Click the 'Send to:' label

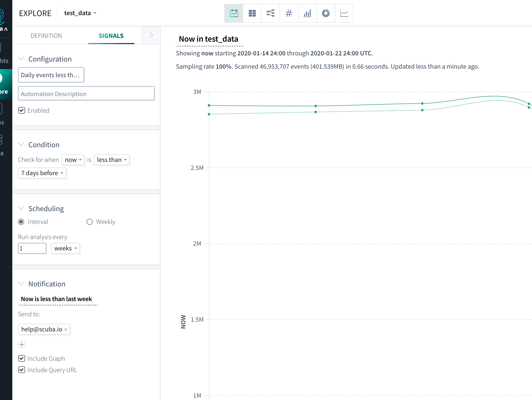(29, 314)
